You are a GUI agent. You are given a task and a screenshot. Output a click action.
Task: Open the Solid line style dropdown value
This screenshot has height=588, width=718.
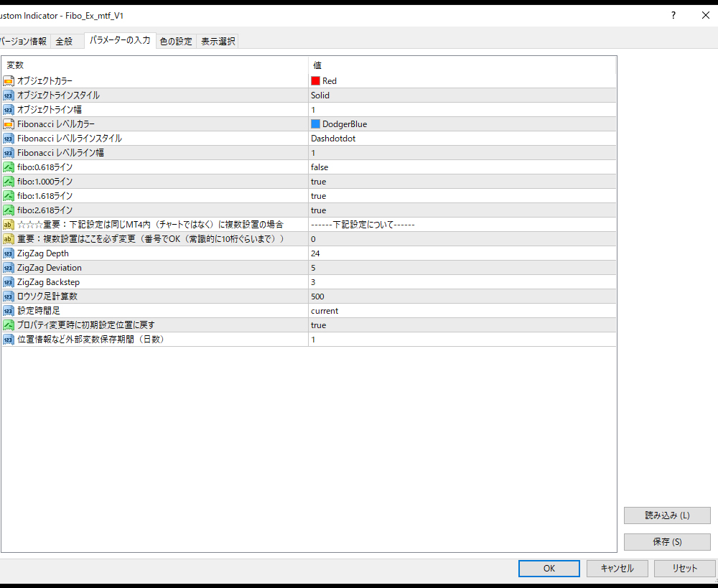pos(462,95)
